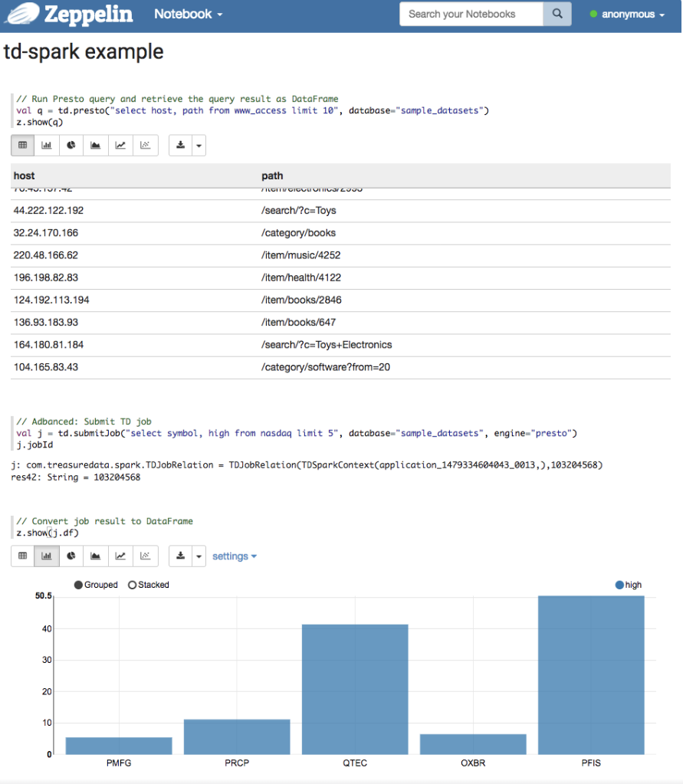The width and height of the screenshot is (683, 784).
Task: Show nasdaq job result as table
Action: [x=22, y=556]
